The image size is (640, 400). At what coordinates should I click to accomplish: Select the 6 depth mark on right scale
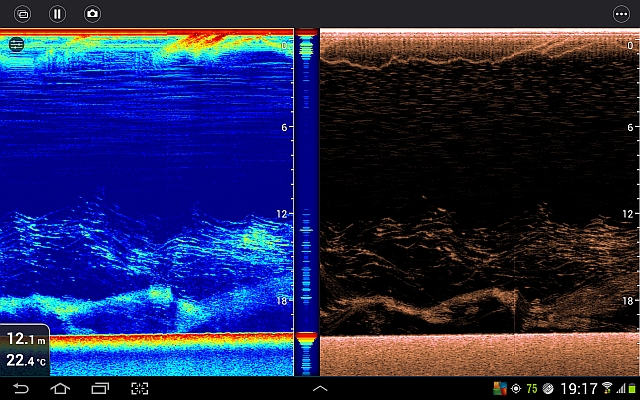[631, 128]
